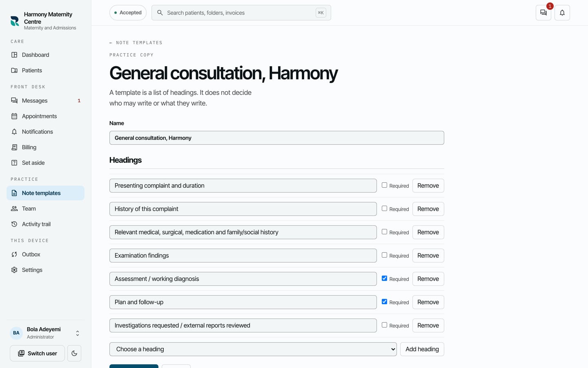This screenshot has height=368, width=588.
Task: Go to the Note templates section
Action: [x=45, y=193]
